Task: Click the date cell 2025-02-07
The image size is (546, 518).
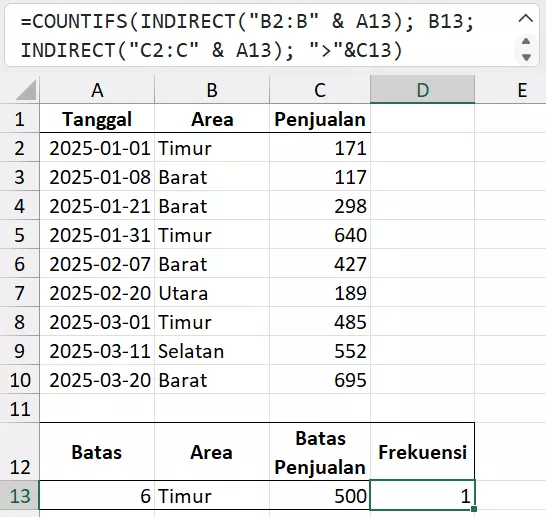Action: point(97,264)
